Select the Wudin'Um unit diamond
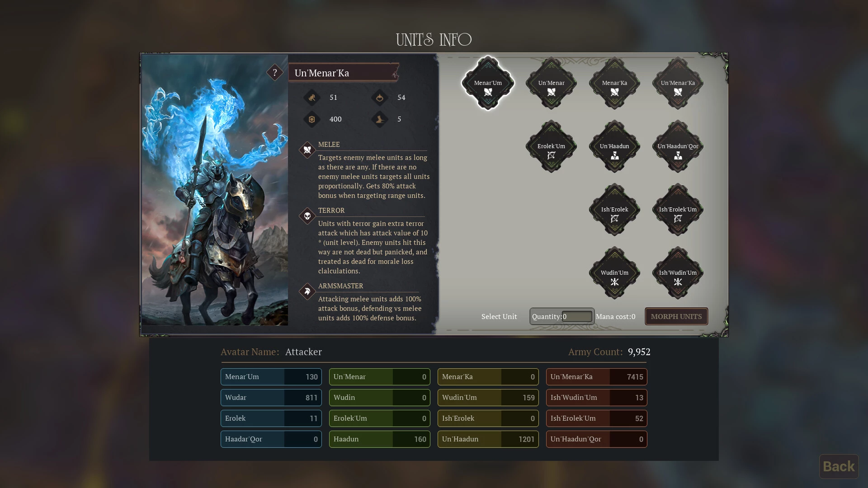The image size is (868, 488). click(614, 273)
